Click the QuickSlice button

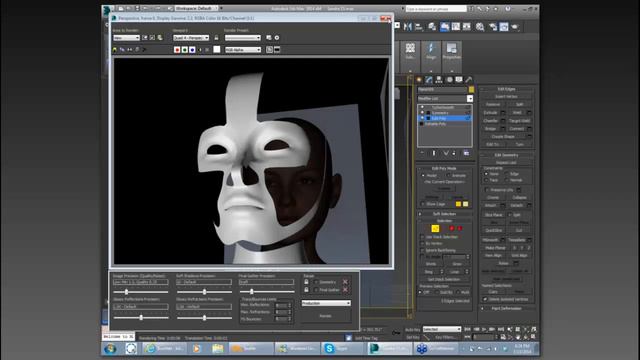[493, 230]
